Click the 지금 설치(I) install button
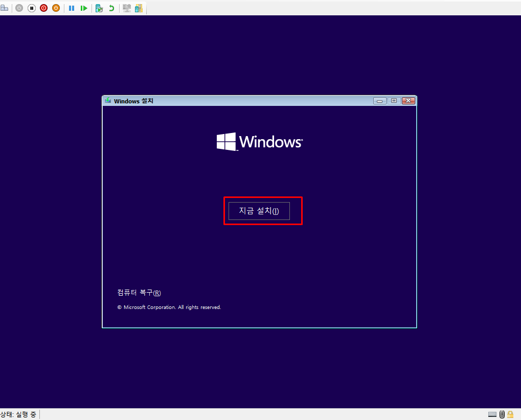Screen dimensions: 521x420 (259, 211)
